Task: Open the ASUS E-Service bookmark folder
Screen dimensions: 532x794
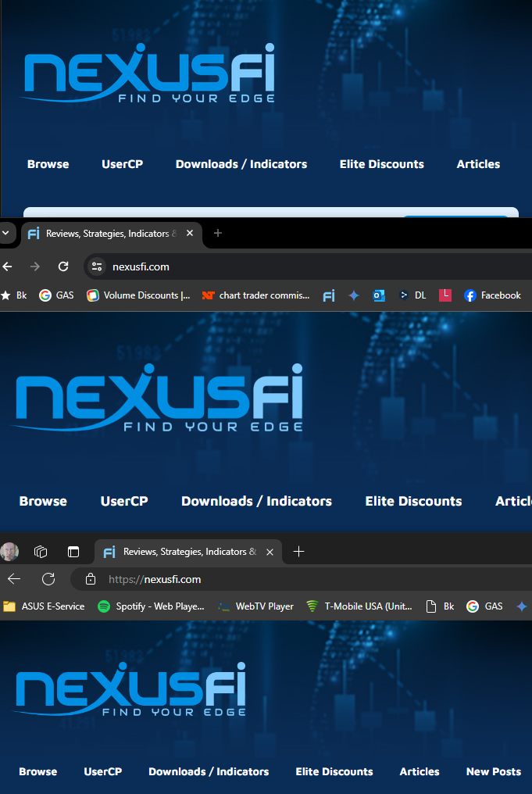Action: tap(44, 606)
